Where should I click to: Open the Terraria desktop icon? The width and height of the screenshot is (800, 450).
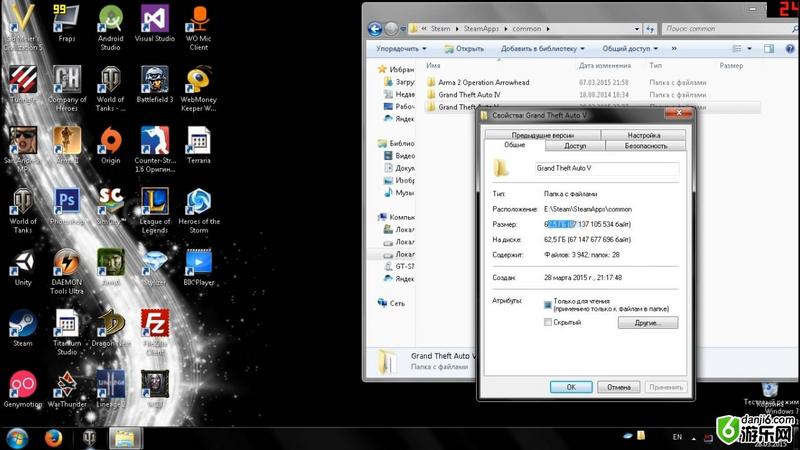199,146
